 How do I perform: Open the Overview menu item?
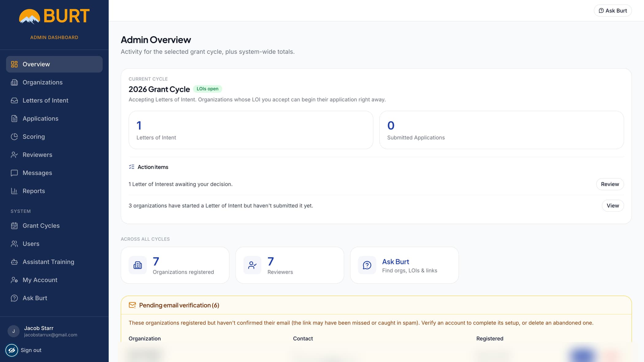coord(54,64)
